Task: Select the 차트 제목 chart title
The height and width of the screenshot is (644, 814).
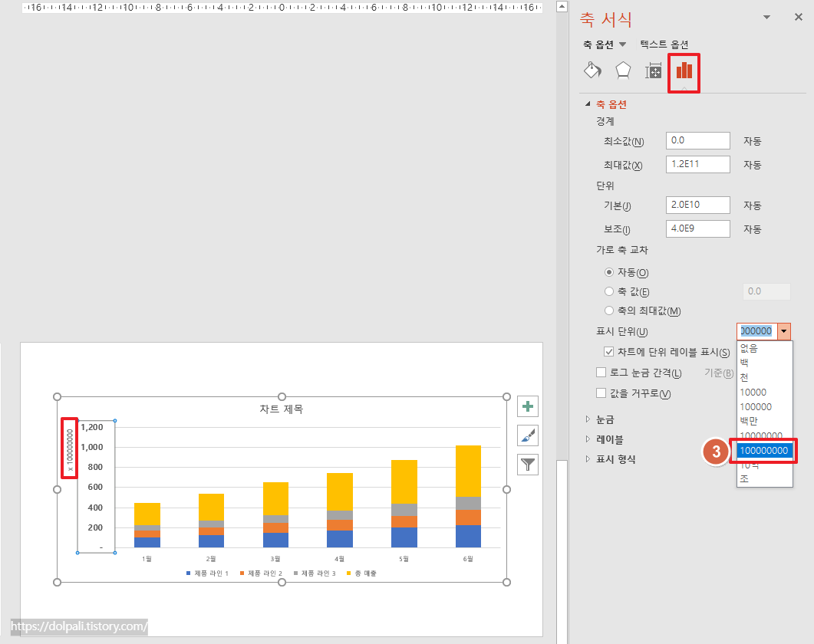Action: [282, 409]
